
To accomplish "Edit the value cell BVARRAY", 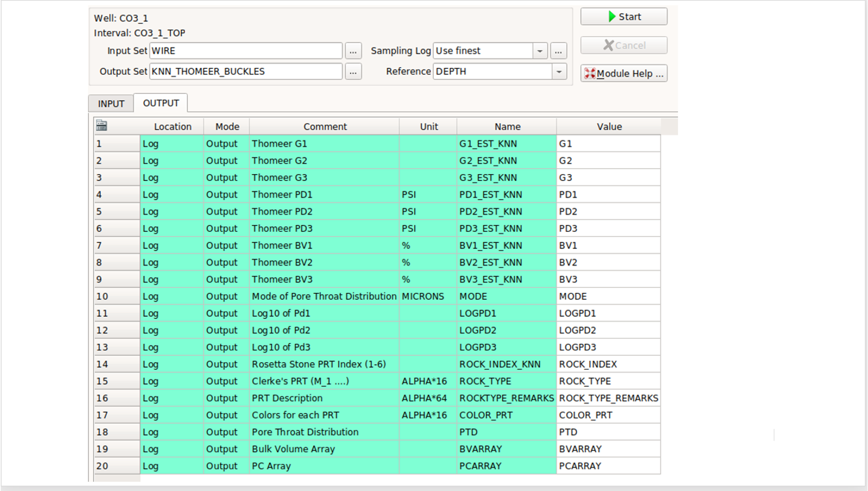I will pos(609,449).
